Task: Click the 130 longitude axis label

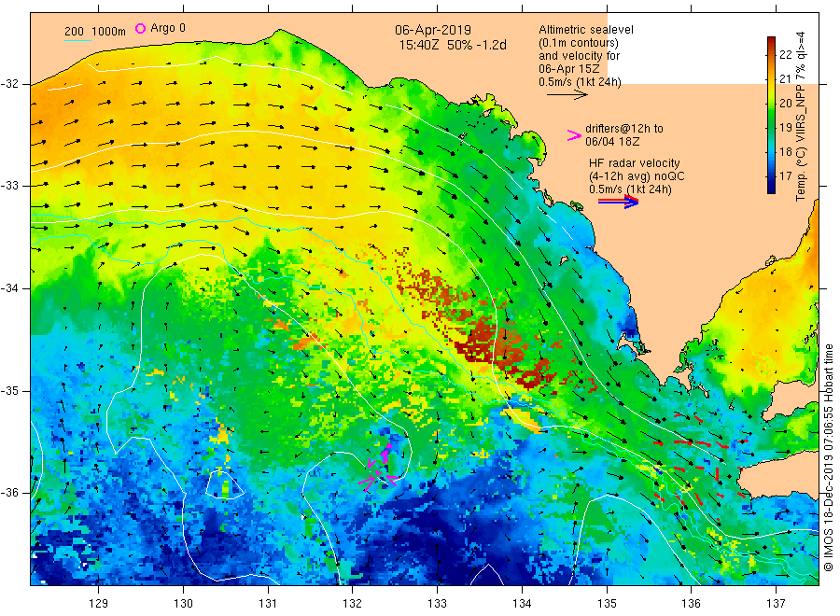Action: [183, 604]
